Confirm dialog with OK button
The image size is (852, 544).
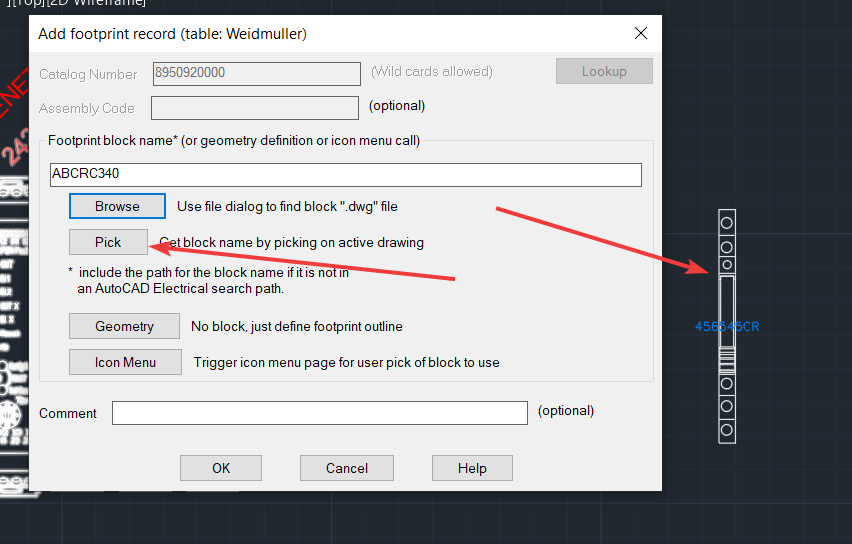(x=221, y=468)
